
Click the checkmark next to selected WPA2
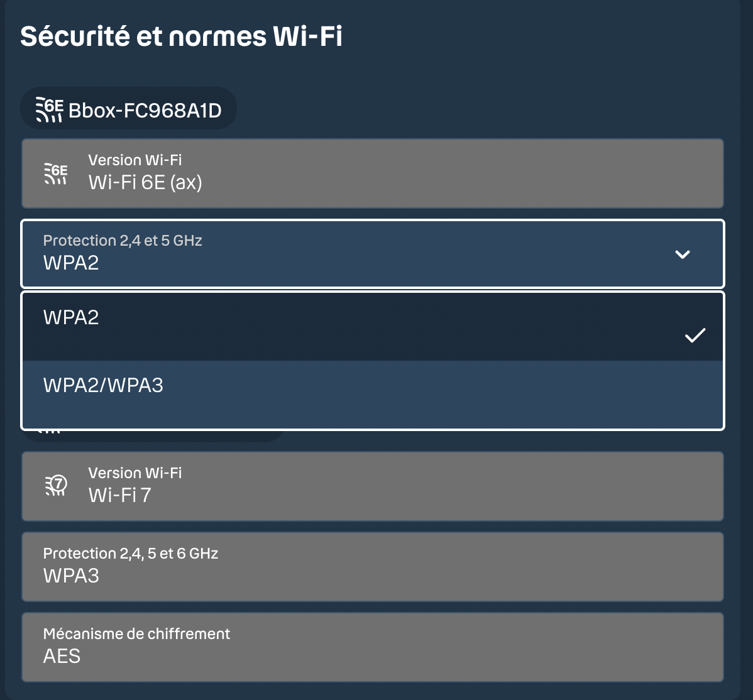(x=695, y=335)
